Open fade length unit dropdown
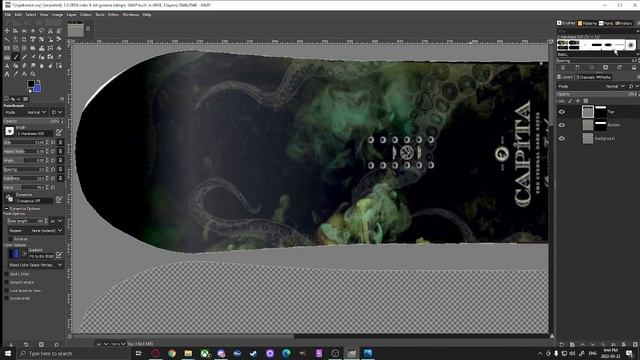Screen dimensions: 640x360 pos(56,221)
